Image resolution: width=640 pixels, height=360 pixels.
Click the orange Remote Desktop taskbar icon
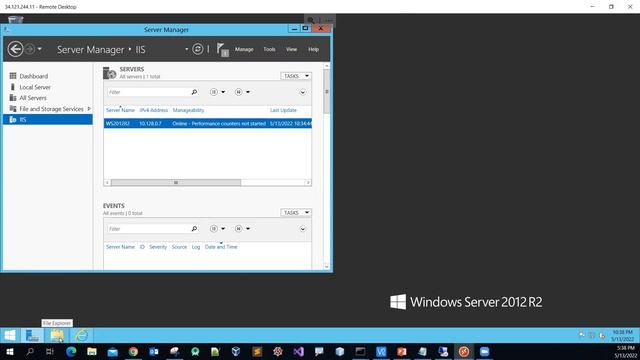pos(464,352)
